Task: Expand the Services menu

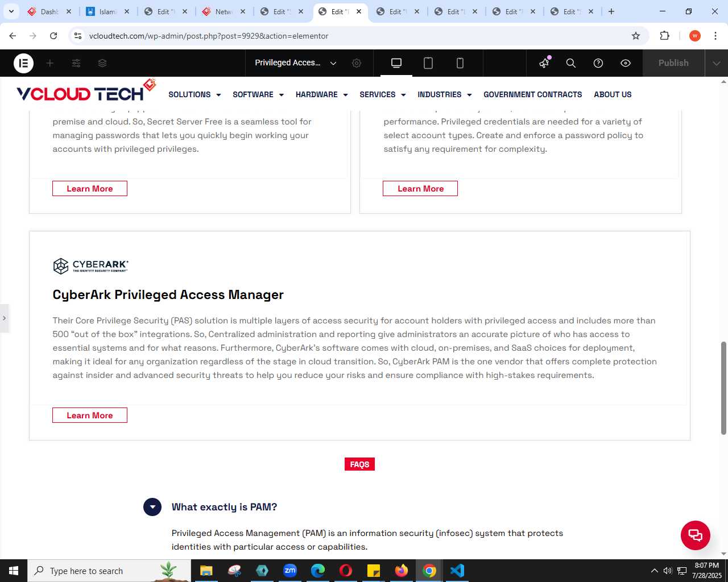Action: click(383, 94)
